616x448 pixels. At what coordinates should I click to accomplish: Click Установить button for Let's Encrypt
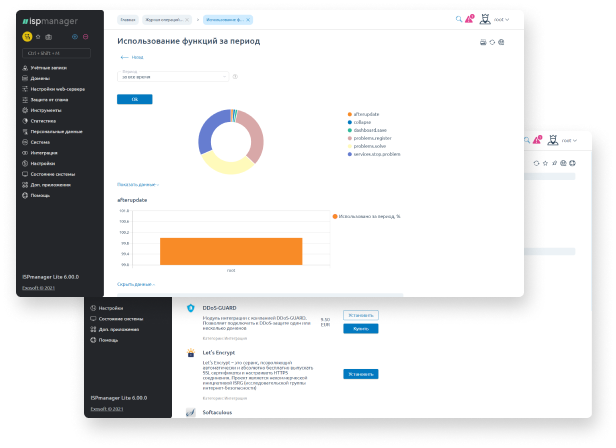pos(361,374)
